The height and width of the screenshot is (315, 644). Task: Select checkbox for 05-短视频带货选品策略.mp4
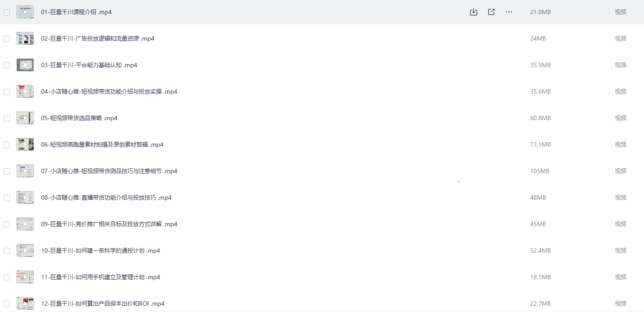(x=7, y=118)
